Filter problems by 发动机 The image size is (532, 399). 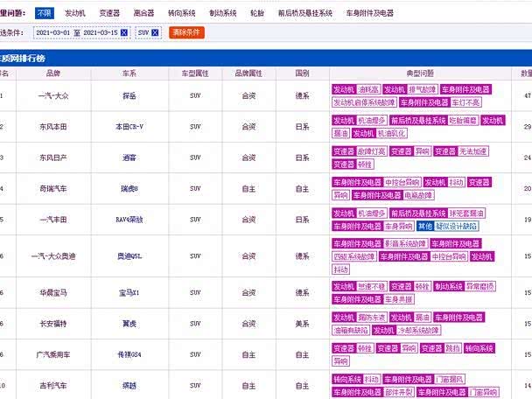(x=75, y=13)
